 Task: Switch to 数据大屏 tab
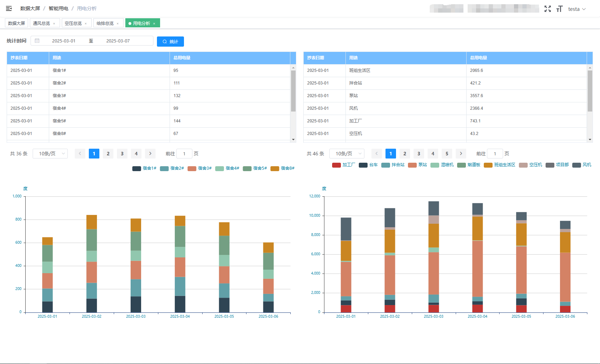pyautogui.click(x=17, y=23)
